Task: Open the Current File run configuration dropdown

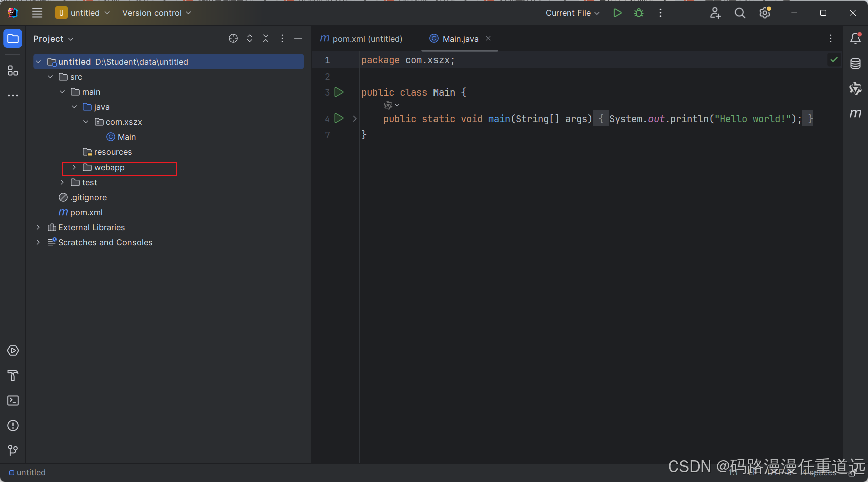Action: tap(572, 13)
